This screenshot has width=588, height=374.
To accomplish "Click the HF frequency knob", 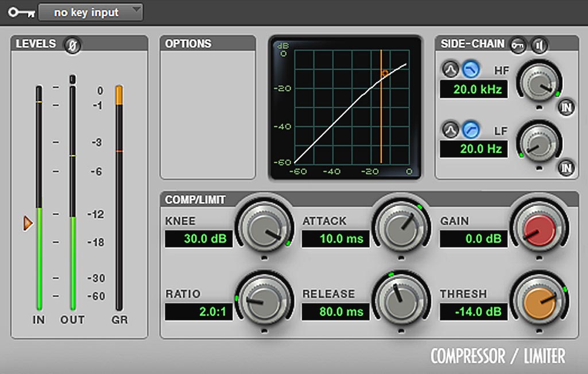I will [x=539, y=83].
